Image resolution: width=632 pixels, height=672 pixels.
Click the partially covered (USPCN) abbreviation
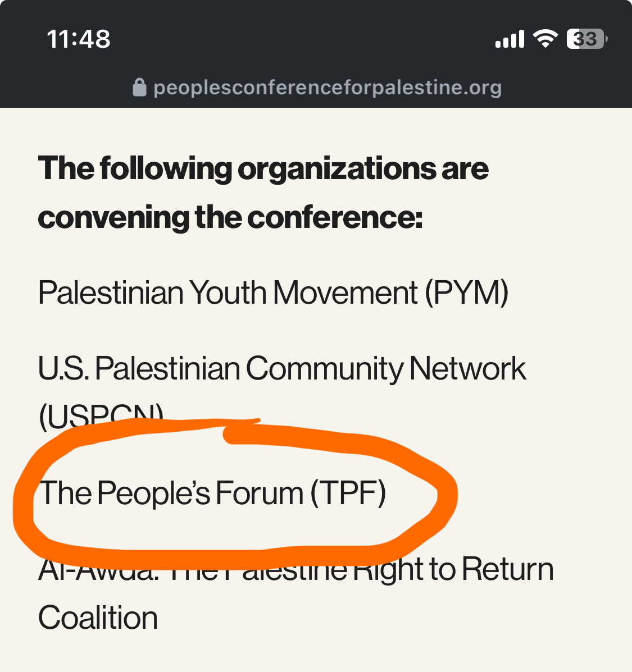tap(101, 414)
